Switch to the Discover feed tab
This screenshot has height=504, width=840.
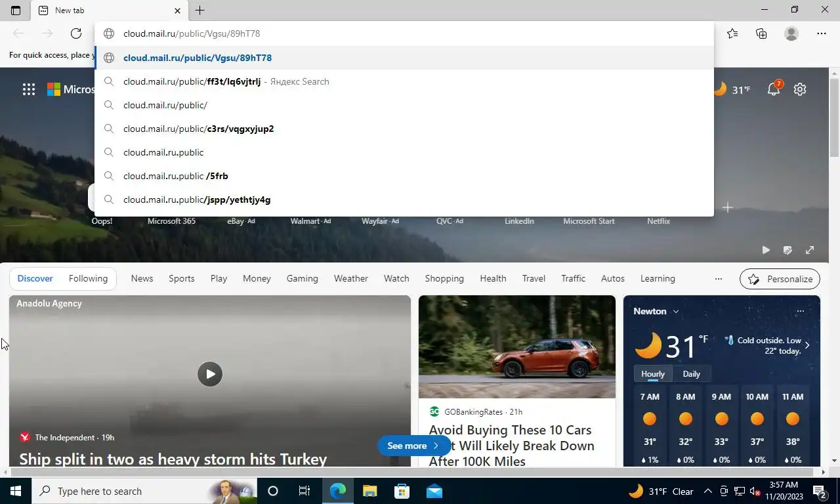pyautogui.click(x=35, y=278)
